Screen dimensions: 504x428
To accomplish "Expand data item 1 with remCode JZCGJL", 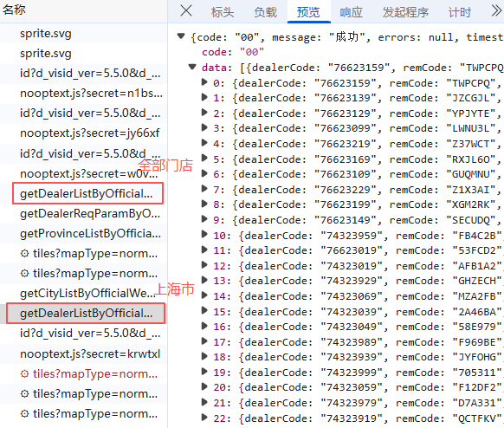I will tap(204, 97).
